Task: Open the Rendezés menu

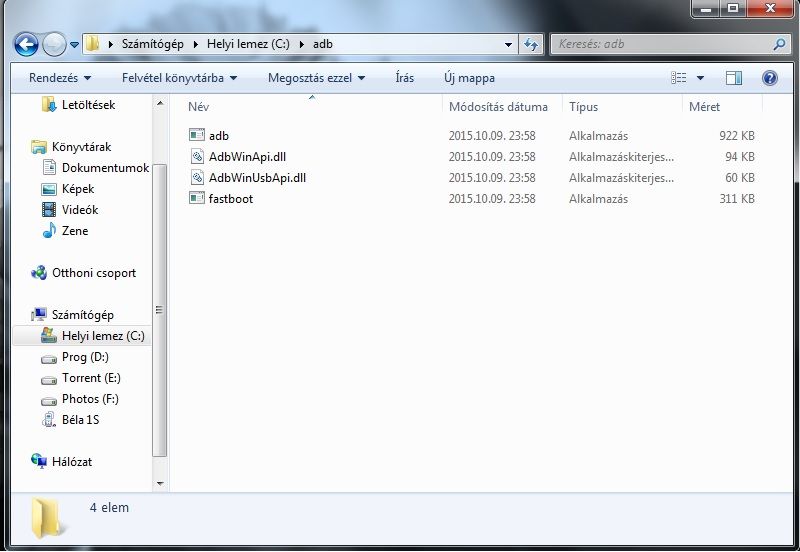Action: [x=60, y=78]
